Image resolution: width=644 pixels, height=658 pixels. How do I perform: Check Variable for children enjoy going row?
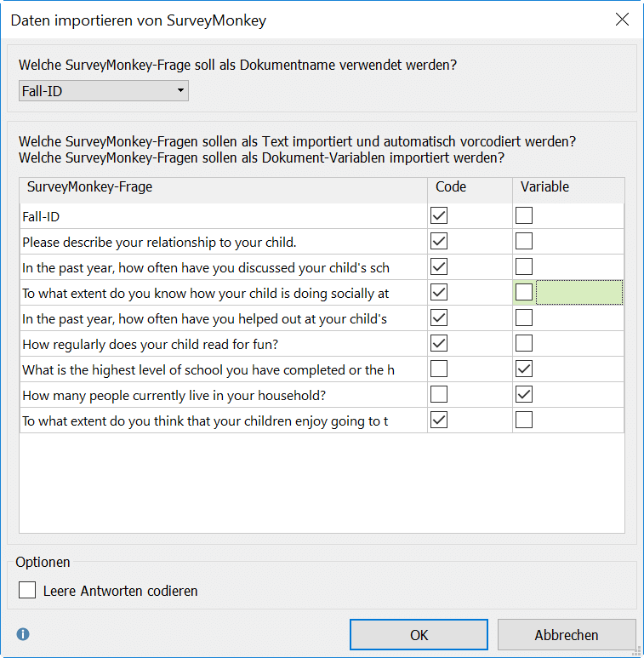[x=524, y=421]
